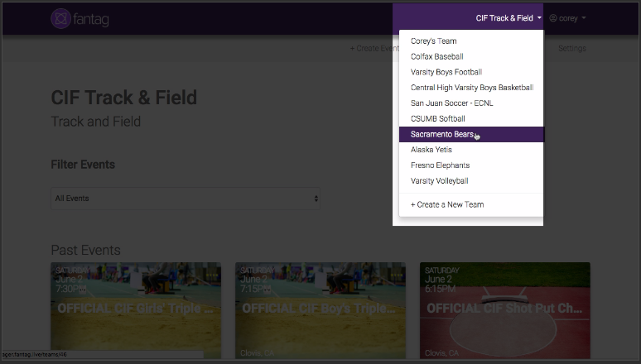Image resolution: width=641 pixels, height=364 pixels.
Task: Click + Create a New Team
Action: (471, 204)
